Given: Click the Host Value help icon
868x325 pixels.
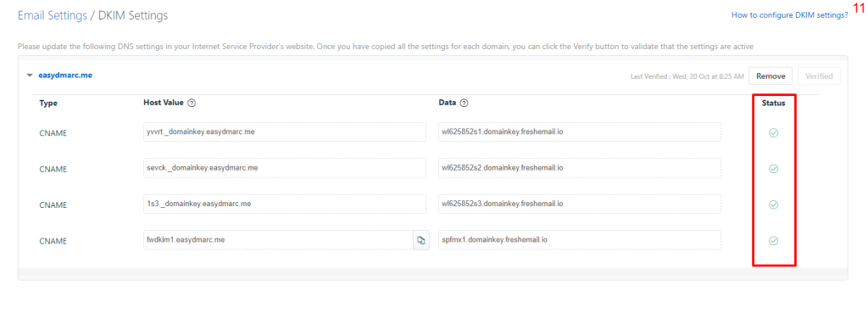Looking at the screenshot, I should point(192,103).
